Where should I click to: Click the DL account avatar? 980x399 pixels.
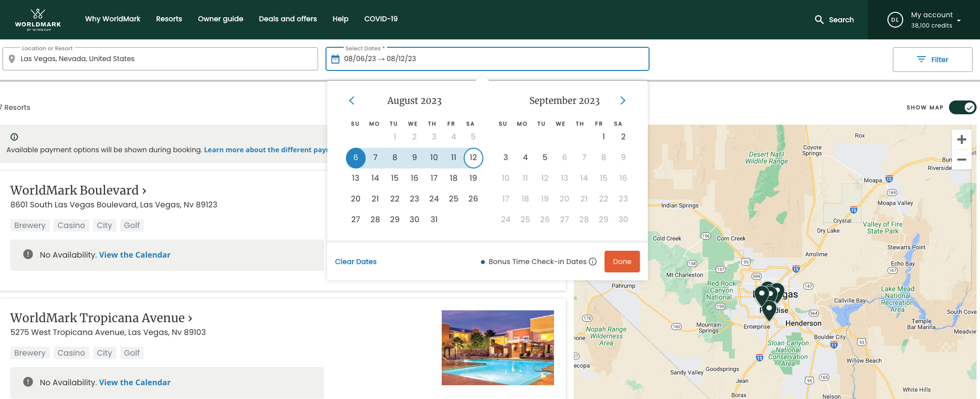895,20
